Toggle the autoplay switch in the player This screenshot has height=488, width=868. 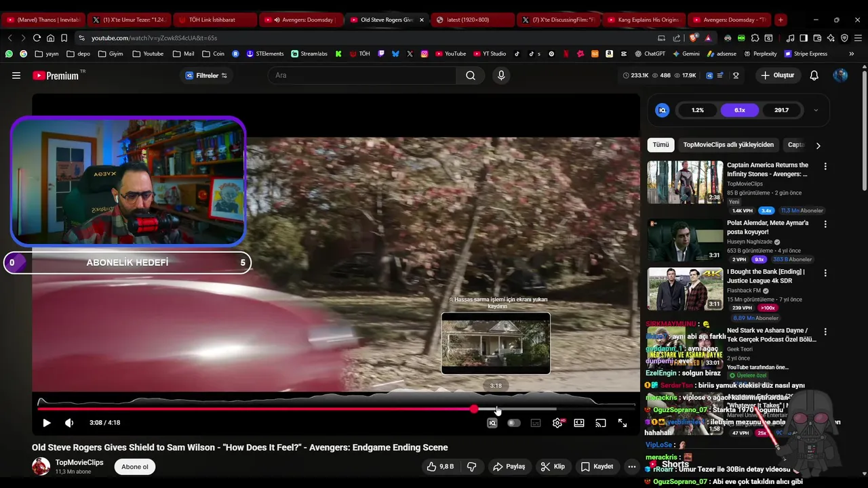(x=514, y=423)
